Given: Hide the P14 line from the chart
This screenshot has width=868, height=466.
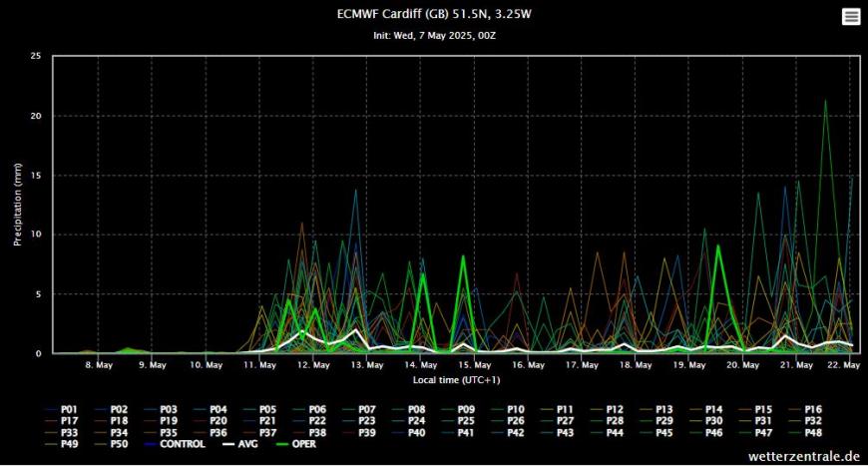Looking at the screenshot, I should pyautogui.click(x=707, y=409).
